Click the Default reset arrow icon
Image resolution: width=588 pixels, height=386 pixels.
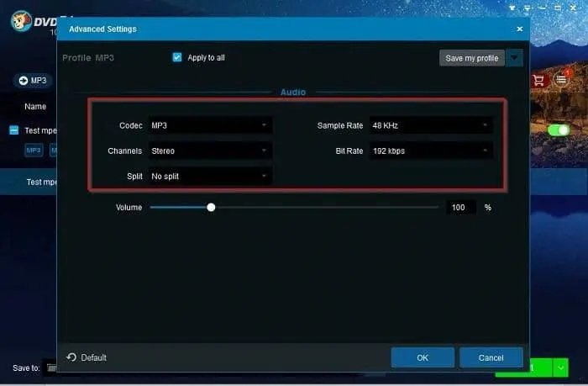[71, 357]
